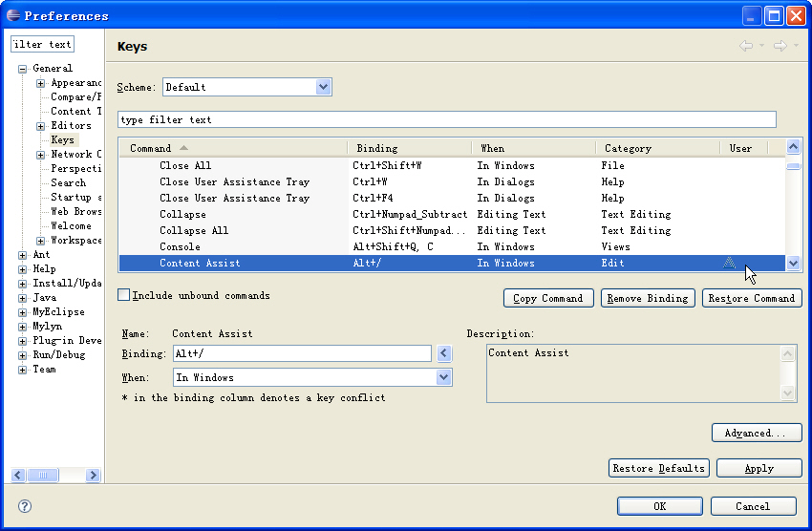The image size is (812, 531).
Task: Expand the Install/Update tree node
Action: click(x=22, y=284)
